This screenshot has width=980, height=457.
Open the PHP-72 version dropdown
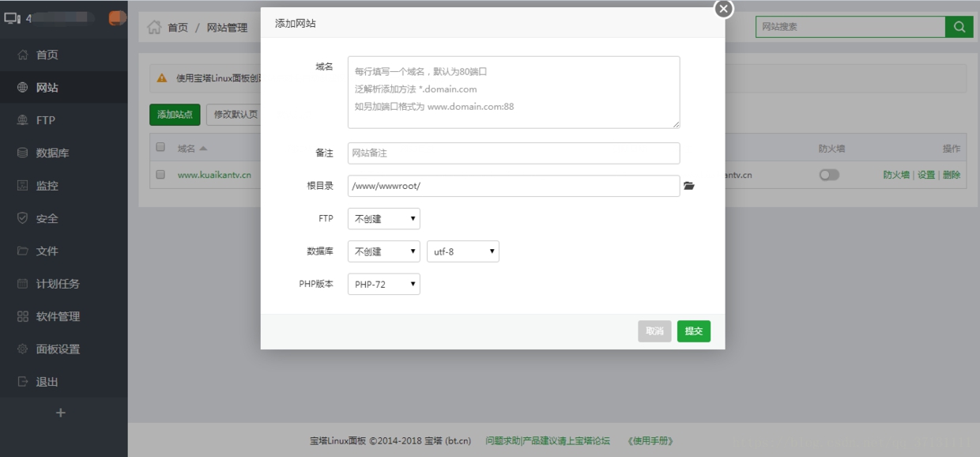pos(383,284)
